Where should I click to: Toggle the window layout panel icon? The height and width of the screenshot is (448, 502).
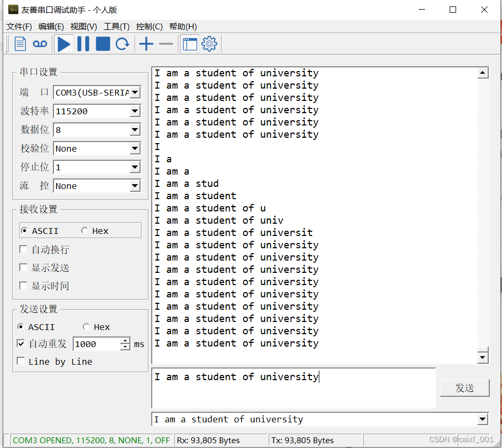pyautogui.click(x=190, y=44)
